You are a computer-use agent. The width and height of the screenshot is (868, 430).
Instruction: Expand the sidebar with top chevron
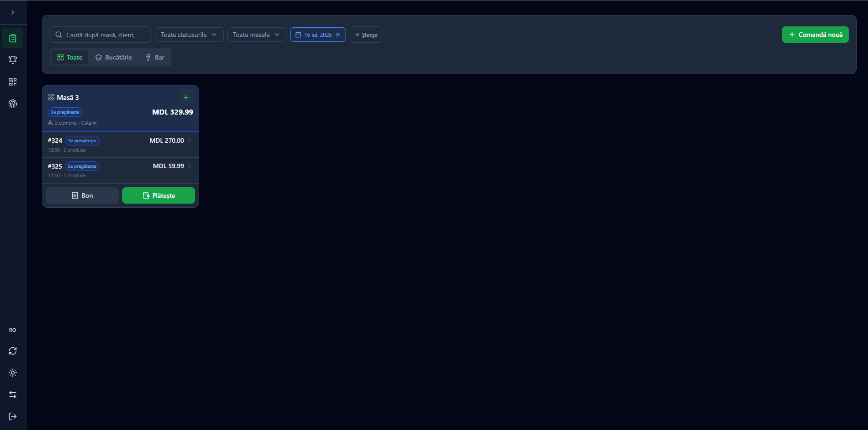(x=13, y=12)
